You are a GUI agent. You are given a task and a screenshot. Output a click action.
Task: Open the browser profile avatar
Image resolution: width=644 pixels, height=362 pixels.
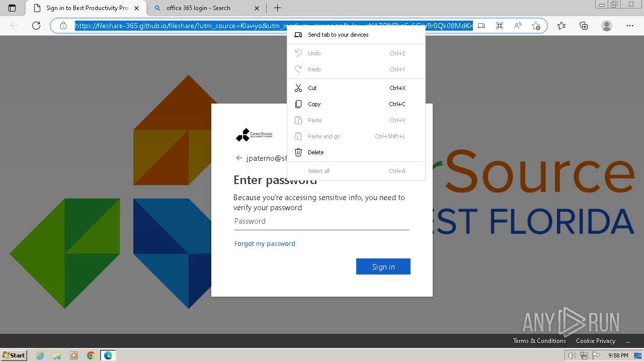tap(607, 26)
